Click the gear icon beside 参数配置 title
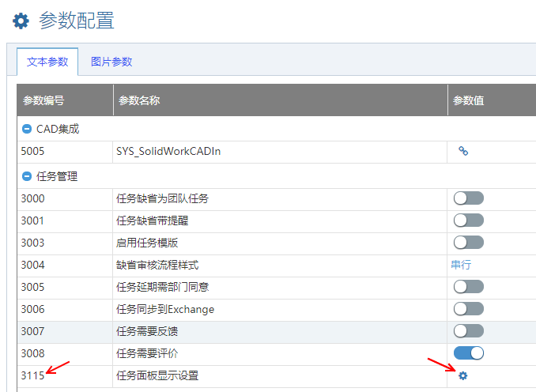The width and height of the screenshot is (536, 392). pos(21,21)
